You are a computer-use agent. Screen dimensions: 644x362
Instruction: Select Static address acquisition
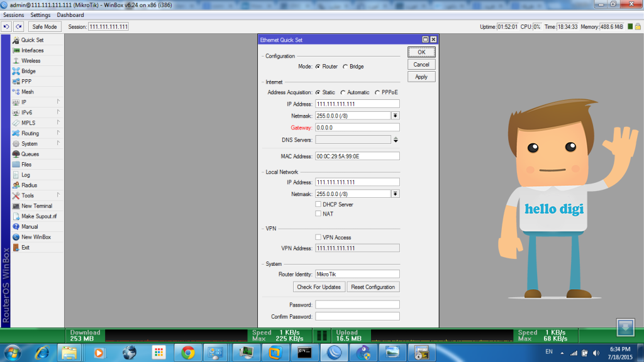(x=318, y=93)
